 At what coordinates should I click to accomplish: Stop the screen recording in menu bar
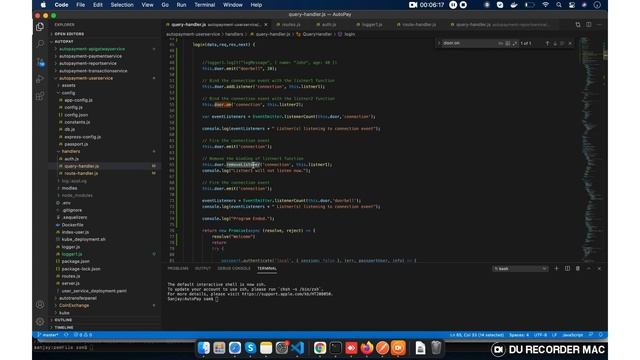point(463,5)
